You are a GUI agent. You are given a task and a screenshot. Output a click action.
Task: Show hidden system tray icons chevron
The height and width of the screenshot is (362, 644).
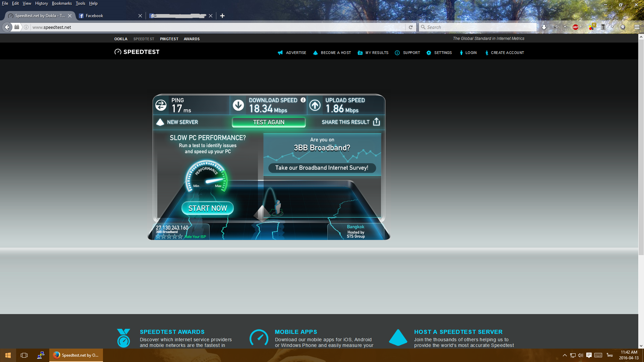565,355
